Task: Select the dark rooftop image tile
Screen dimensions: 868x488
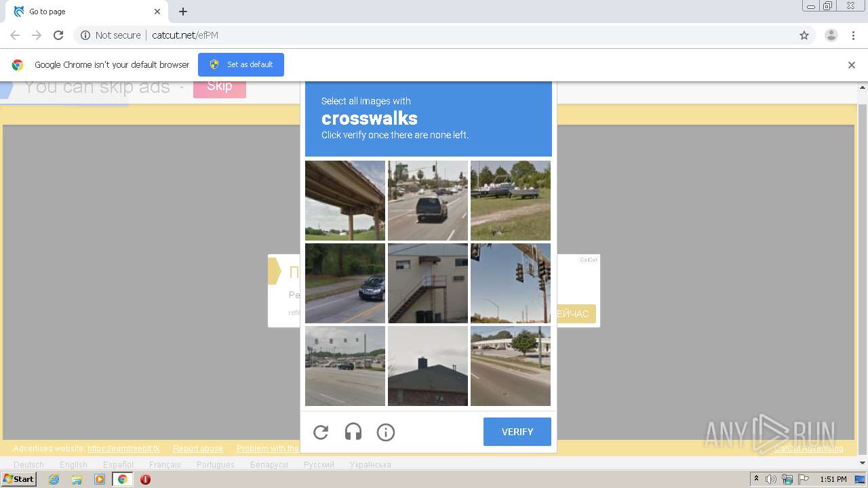Action: (x=428, y=366)
